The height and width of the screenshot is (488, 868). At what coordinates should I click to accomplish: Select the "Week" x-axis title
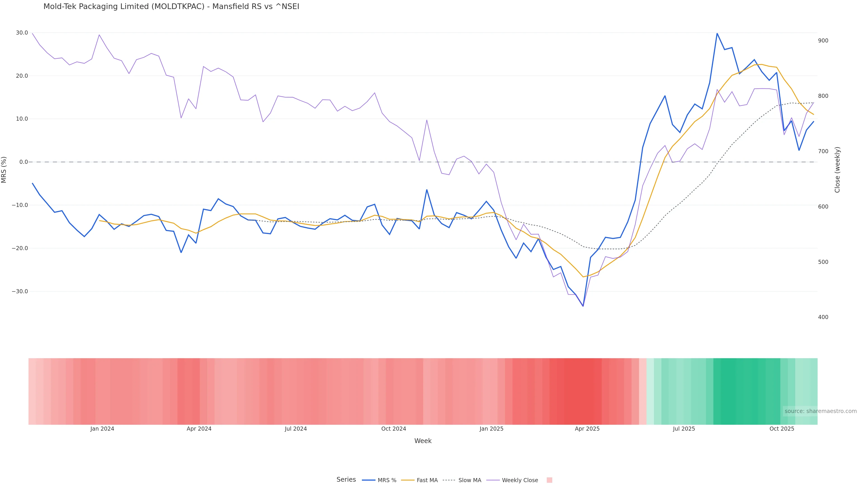tap(423, 441)
